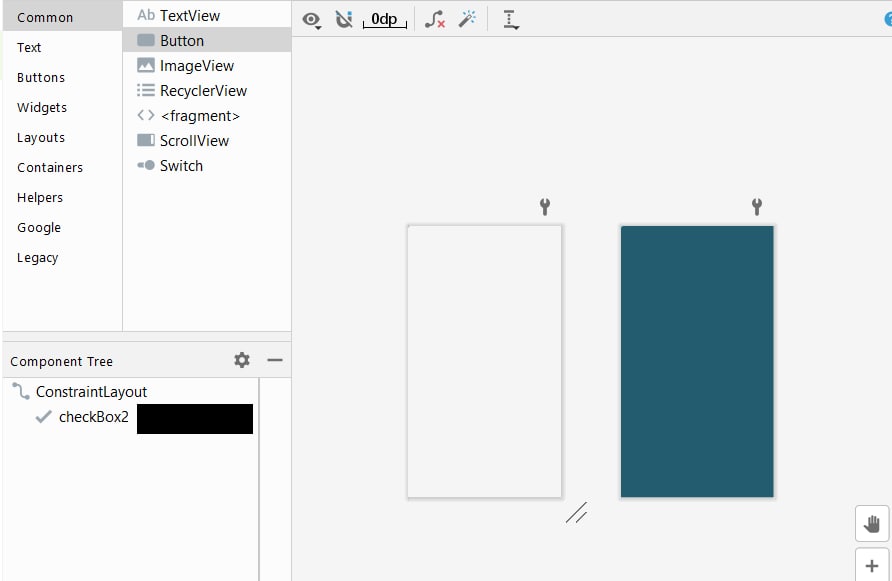Click the ConstraintLayout tree icon

coord(21,391)
